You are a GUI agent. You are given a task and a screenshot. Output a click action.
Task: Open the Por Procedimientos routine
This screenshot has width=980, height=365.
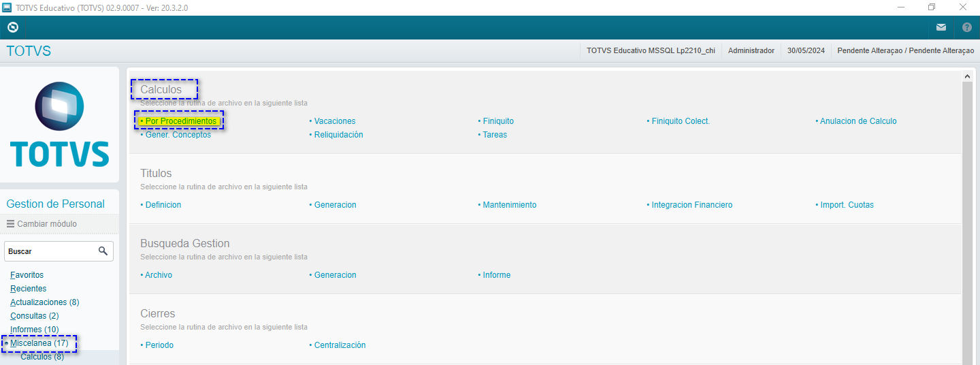click(x=180, y=121)
